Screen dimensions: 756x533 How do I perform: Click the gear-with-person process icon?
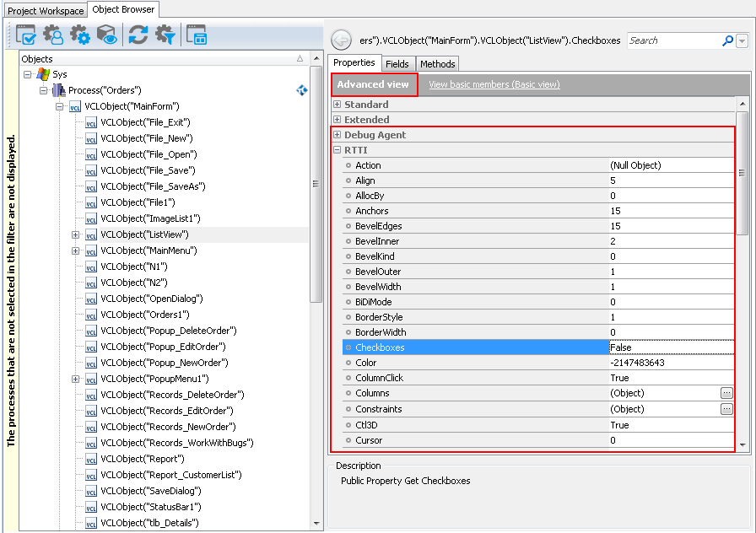(52, 35)
